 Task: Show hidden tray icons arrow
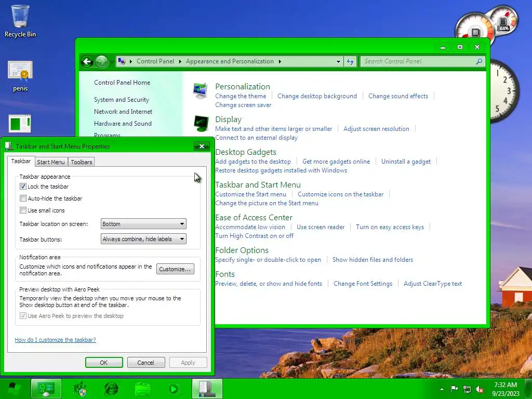(442, 389)
